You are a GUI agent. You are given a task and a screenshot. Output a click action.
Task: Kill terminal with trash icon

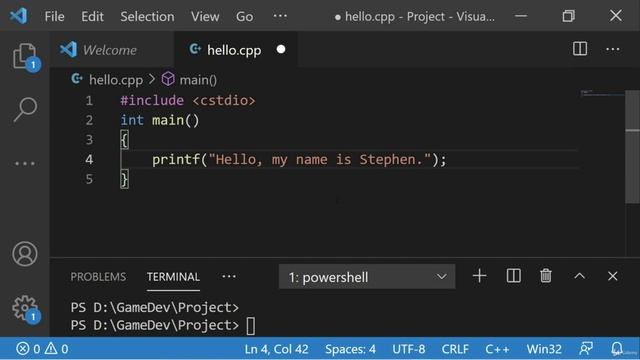point(546,276)
